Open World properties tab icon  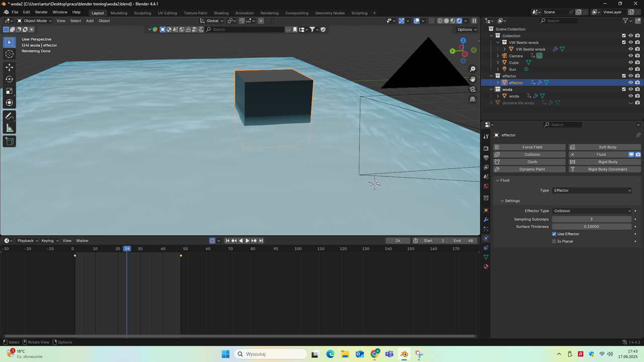pos(486,186)
